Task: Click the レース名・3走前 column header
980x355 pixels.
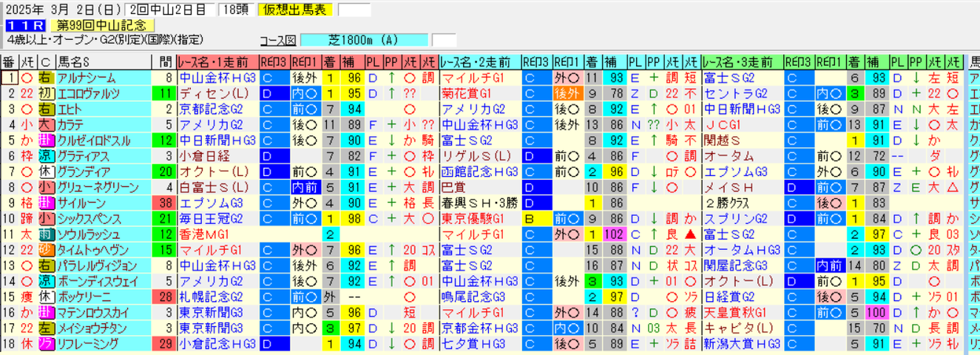Action: (742, 61)
